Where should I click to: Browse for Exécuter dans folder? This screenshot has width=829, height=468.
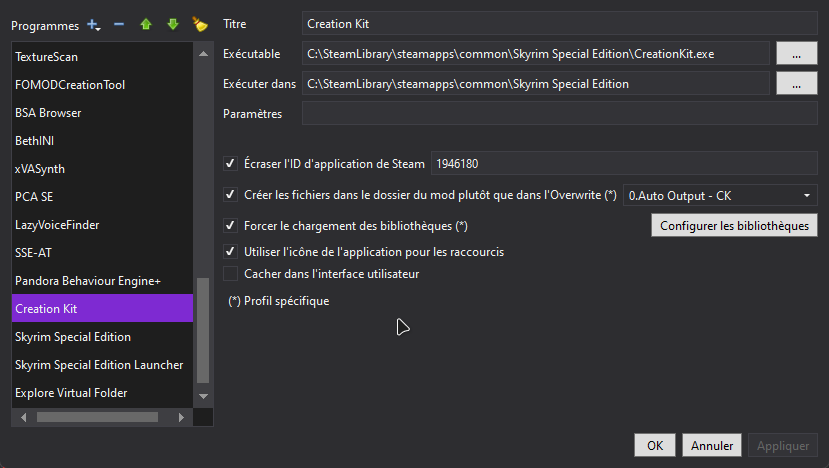(x=796, y=84)
